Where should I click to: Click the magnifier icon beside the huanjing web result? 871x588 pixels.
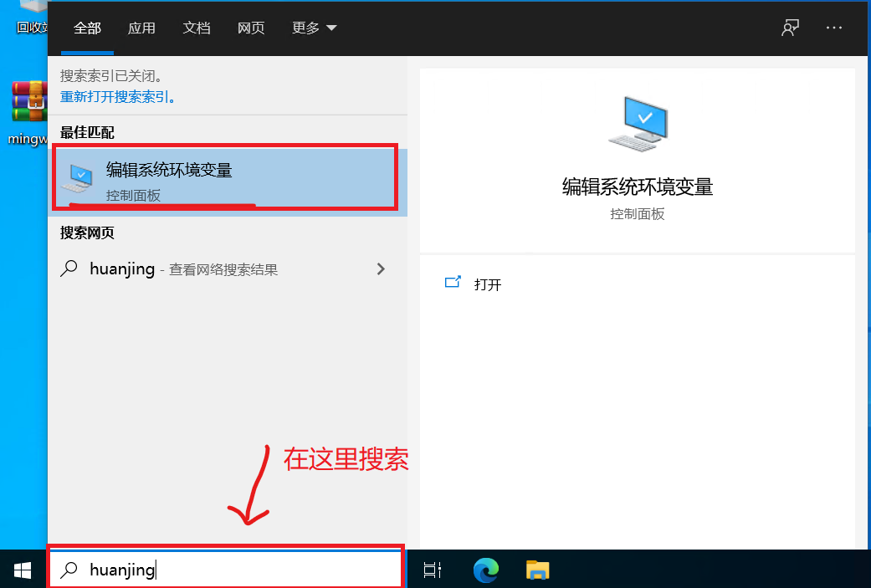[x=69, y=268]
